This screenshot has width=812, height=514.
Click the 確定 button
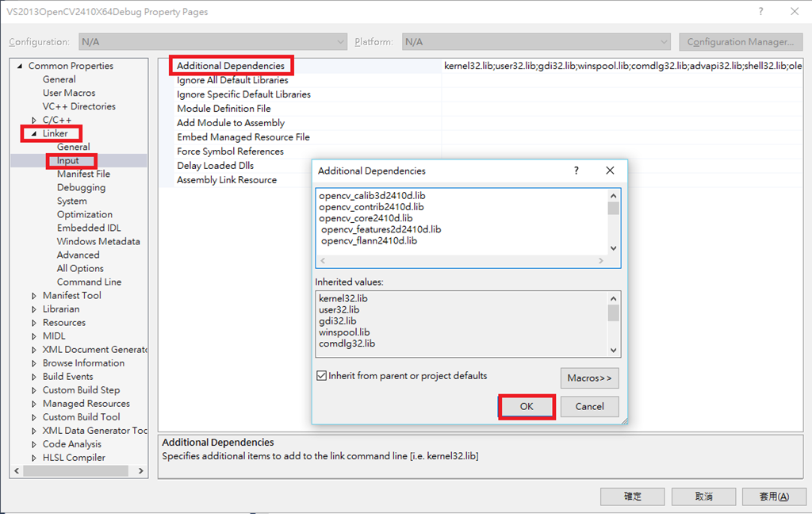[632, 497]
